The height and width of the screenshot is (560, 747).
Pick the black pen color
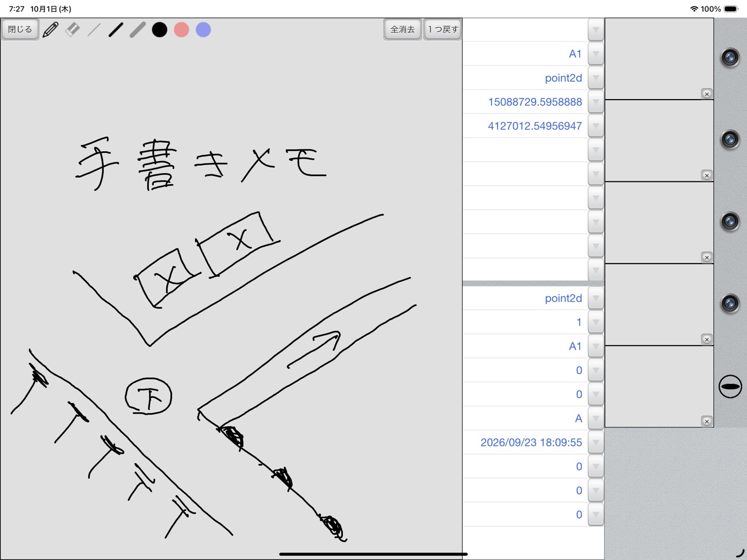pyautogui.click(x=159, y=30)
